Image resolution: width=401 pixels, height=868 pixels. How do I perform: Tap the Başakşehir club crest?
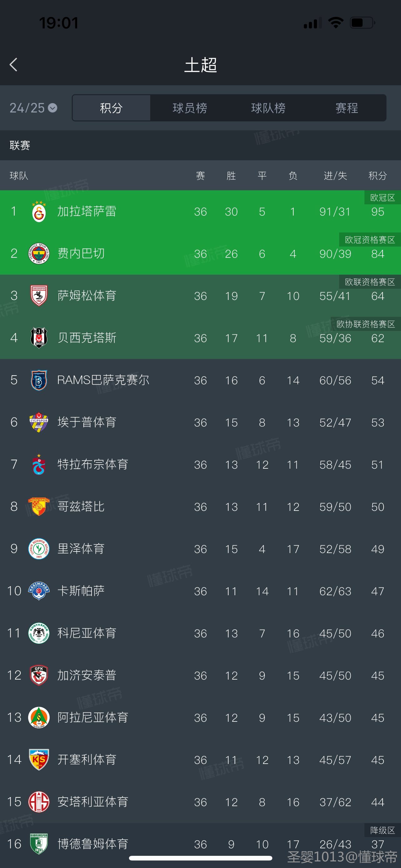pyautogui.click(x=39, y=380)
